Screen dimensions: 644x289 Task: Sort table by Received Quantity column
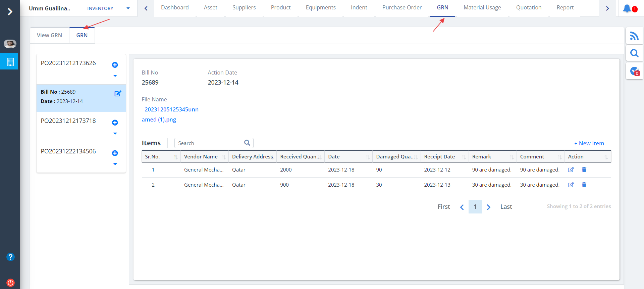[300, 157]
